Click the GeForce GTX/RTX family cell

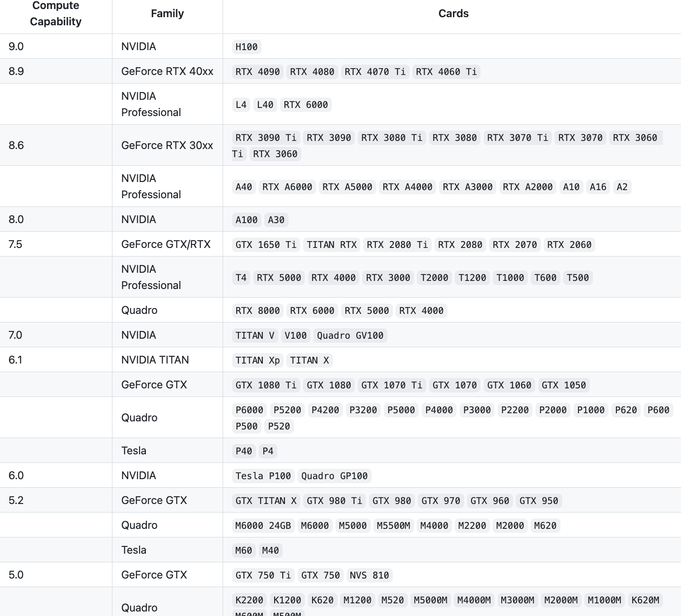click(x=167, y=244)
